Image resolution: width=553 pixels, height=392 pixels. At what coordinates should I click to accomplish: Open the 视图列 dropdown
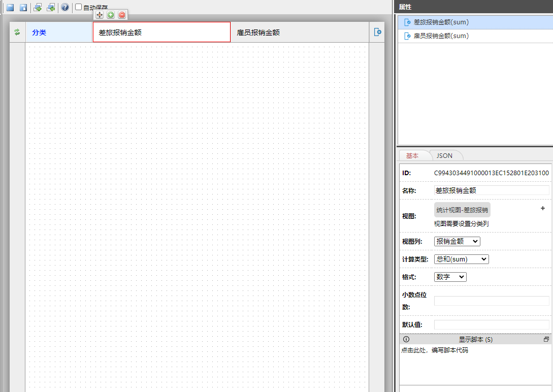coord(457,241)
